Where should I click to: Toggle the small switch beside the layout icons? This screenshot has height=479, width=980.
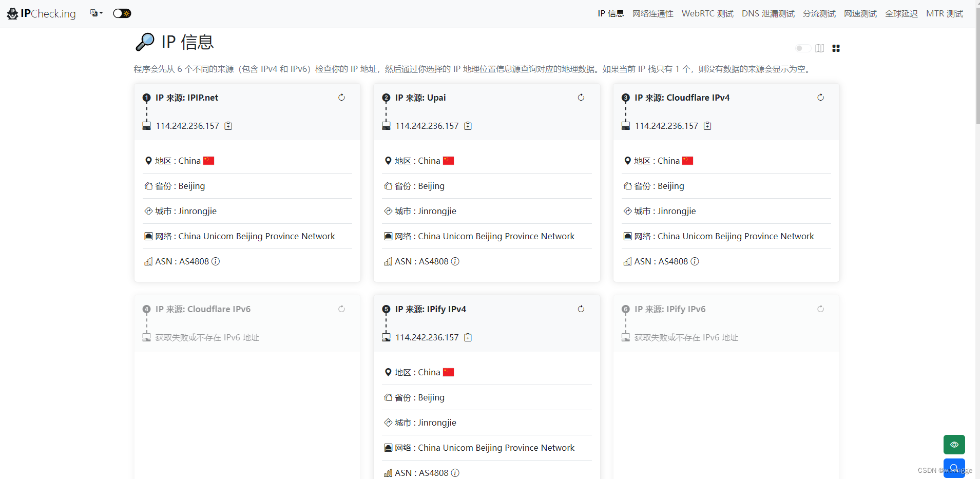click(803, 48)
